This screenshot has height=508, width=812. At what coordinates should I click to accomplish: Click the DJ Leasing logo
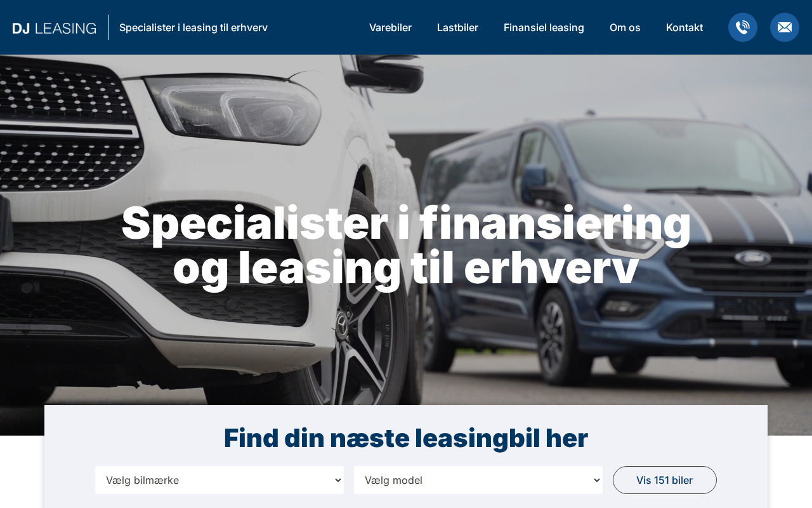55,28
